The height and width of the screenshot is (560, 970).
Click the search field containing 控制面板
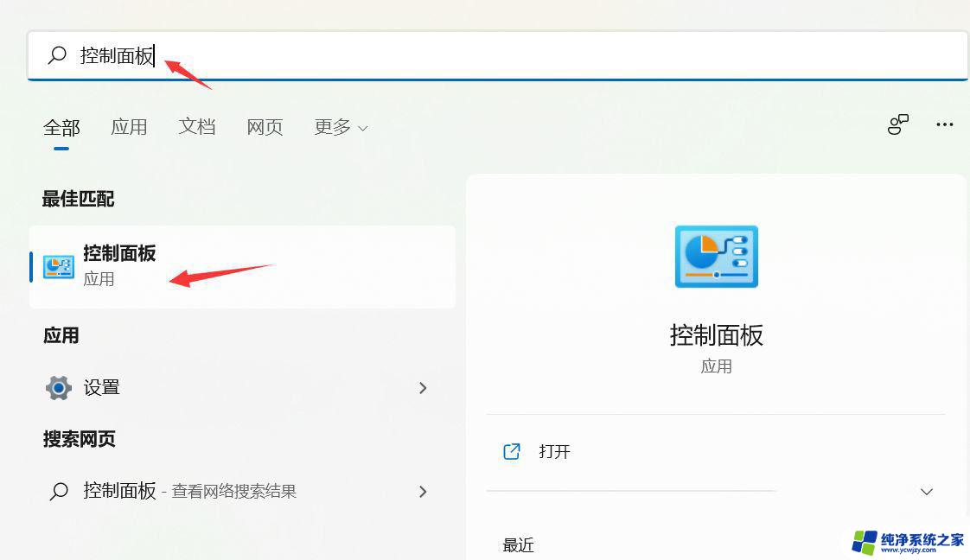point(519,56)
